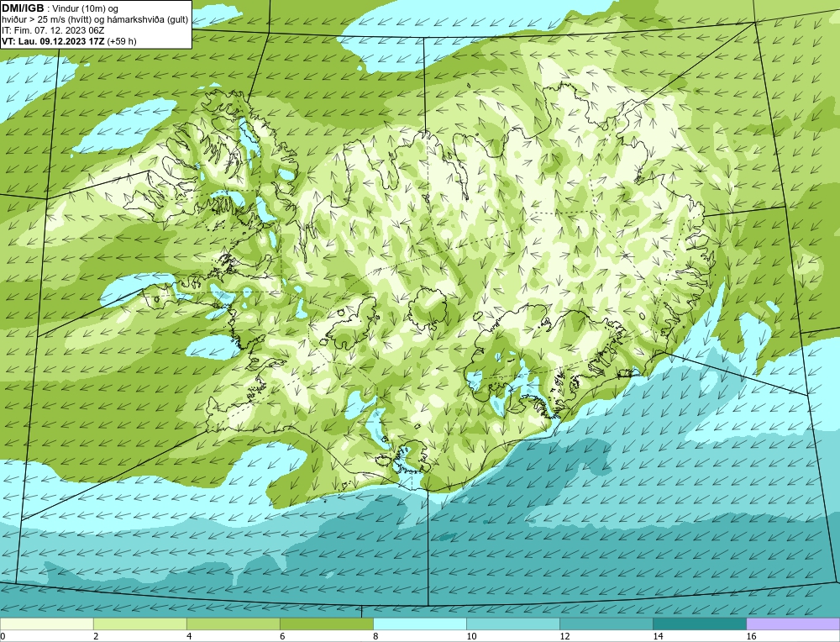Click the 8–10 m/s light cyan legend swatch
Screen dimensions: 840x642
click(420, 624)
